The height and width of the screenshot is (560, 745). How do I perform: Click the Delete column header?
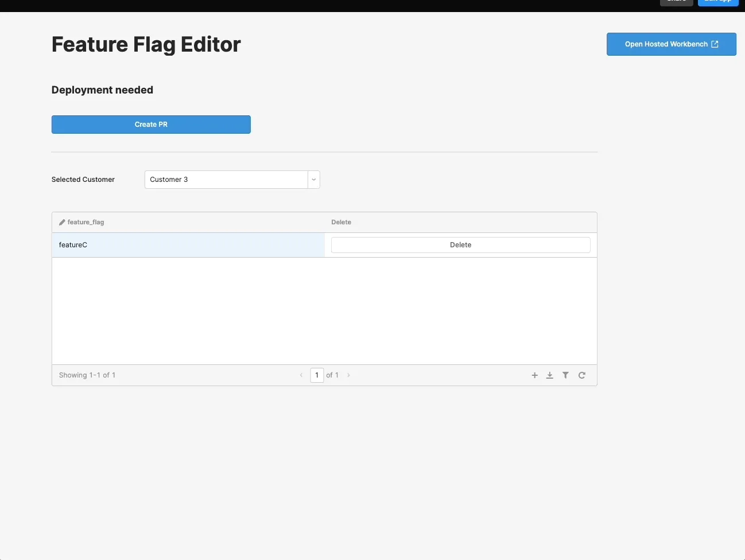[x=341, y=222]
